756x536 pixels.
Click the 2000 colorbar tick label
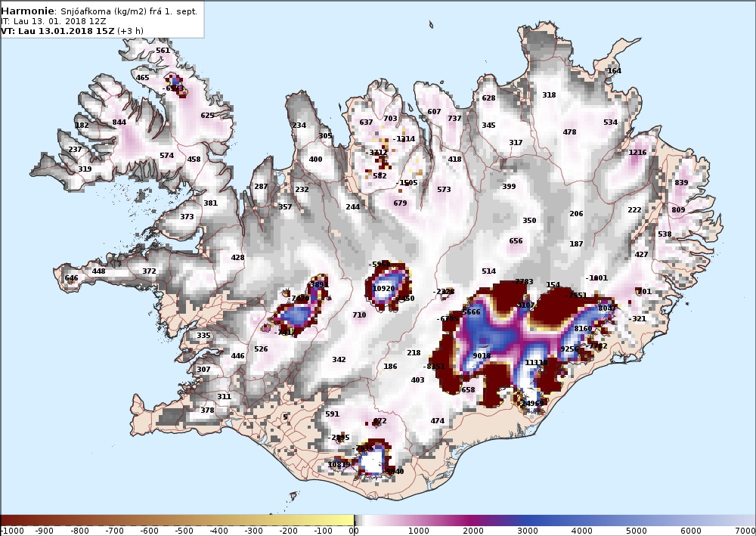(x=473, y=531)
